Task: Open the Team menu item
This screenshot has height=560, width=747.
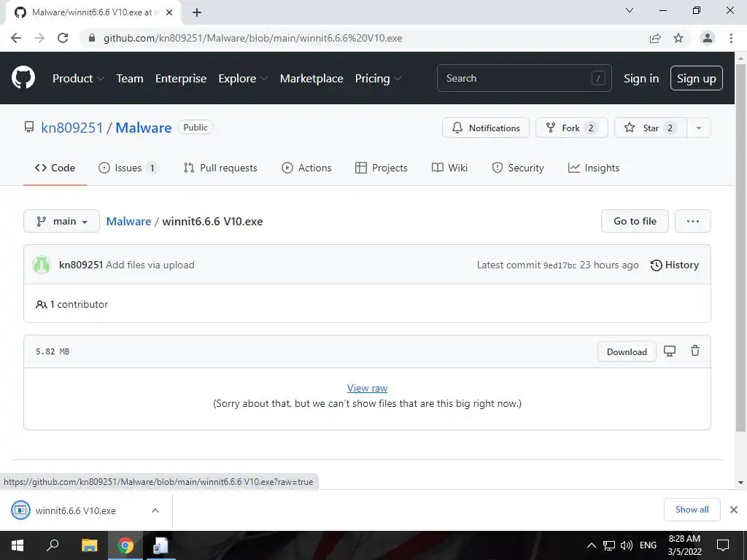Action: pyautogui.click(x=130, y=79)
